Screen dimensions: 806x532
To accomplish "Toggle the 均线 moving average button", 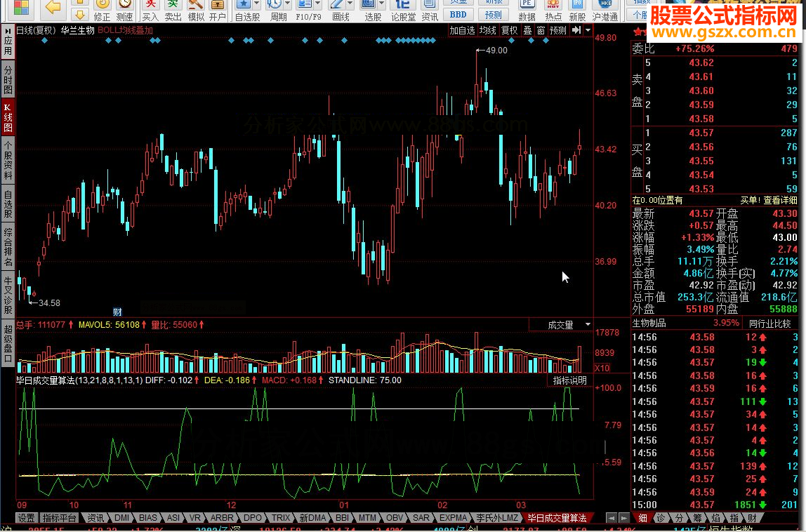I will point(488,30).
